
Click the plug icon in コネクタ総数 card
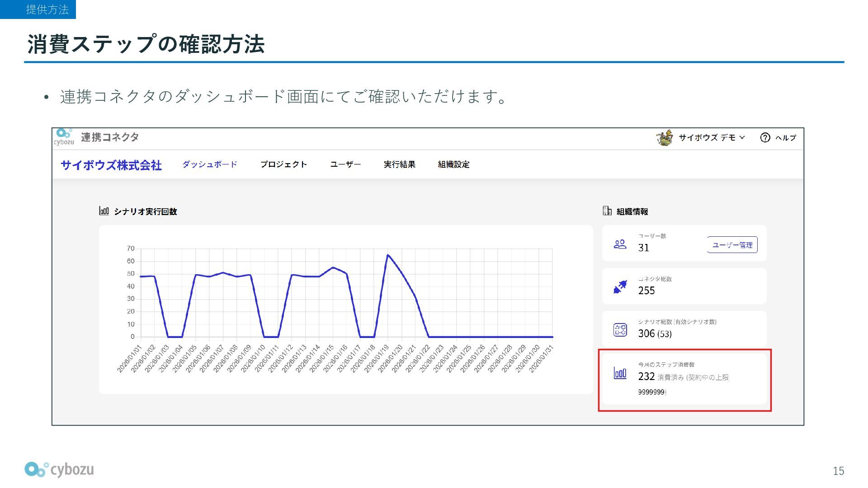click(x=620, y=287)
